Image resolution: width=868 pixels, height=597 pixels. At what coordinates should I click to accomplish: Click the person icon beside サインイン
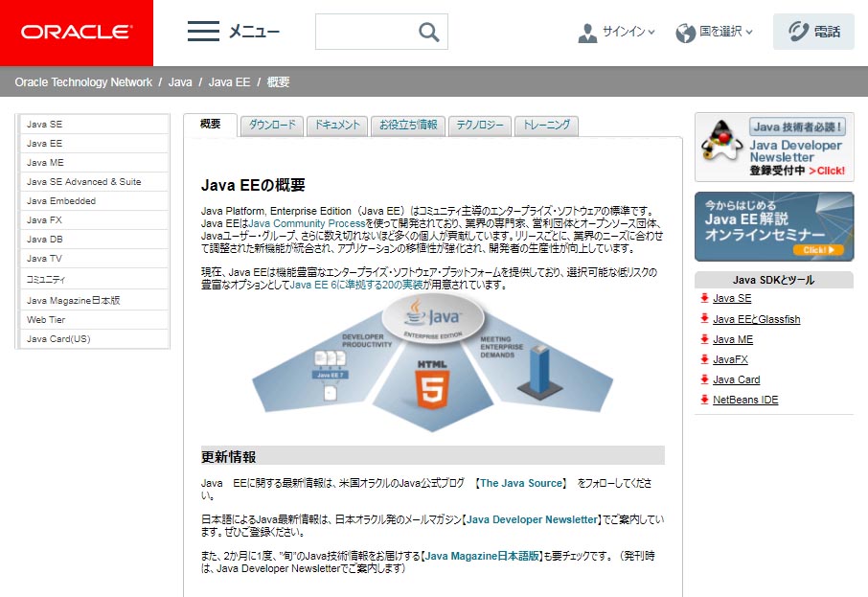click(587, 33)
